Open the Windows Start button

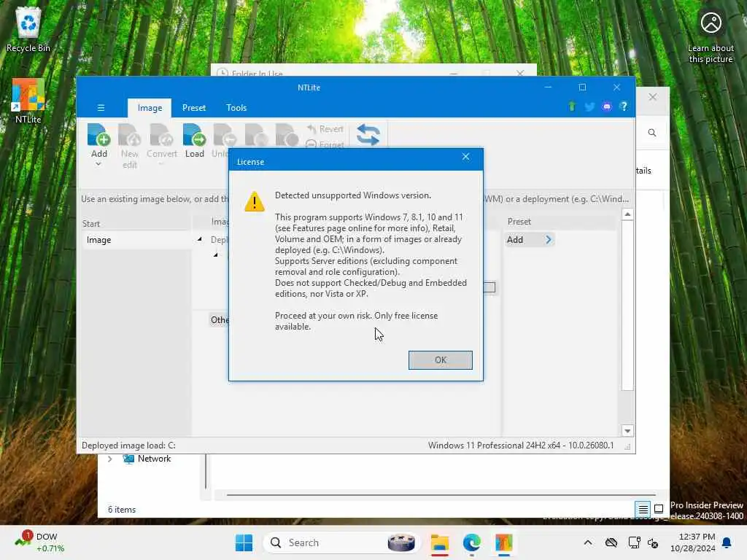[244, 542]
